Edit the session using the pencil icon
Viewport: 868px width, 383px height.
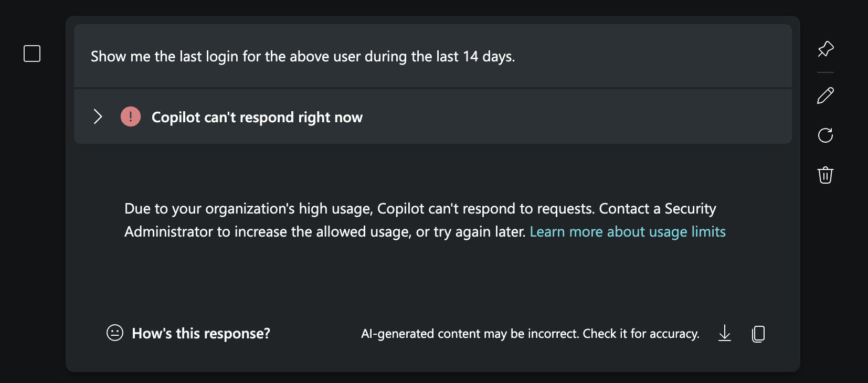pyautogui.click(x=825, y=95)
